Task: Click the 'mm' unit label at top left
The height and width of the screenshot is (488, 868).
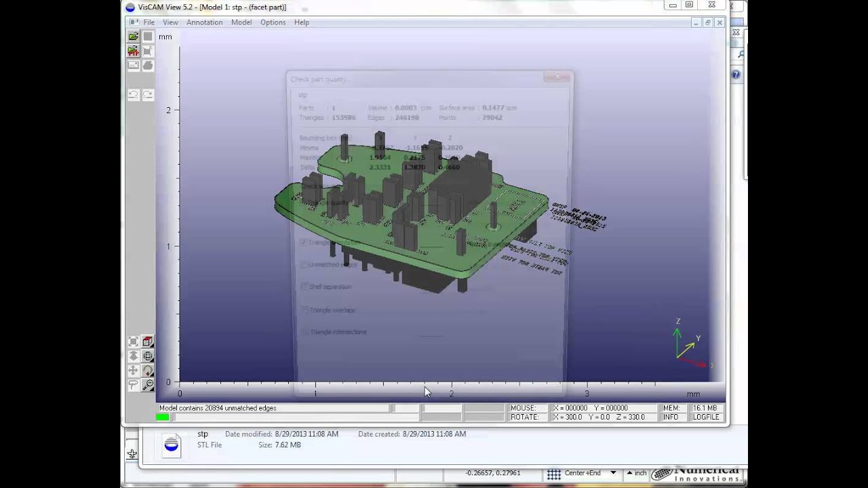Action: point(165,37)
